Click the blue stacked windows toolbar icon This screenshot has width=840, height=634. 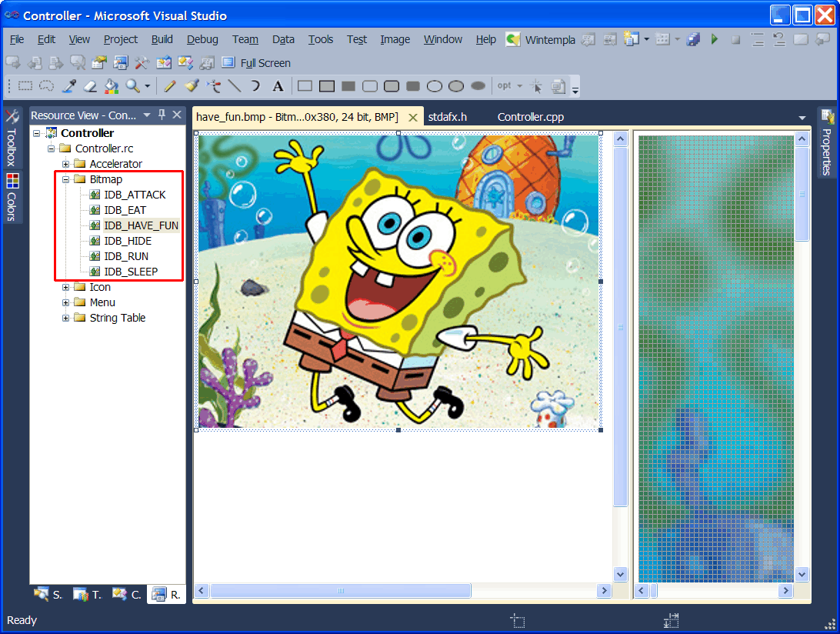693,39
